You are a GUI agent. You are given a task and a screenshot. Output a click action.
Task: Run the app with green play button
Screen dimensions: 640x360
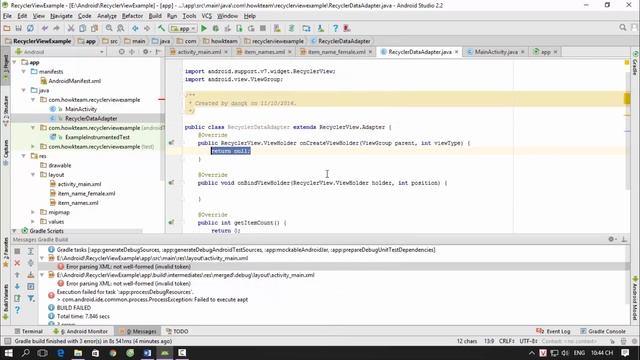[x=204, y=28]
